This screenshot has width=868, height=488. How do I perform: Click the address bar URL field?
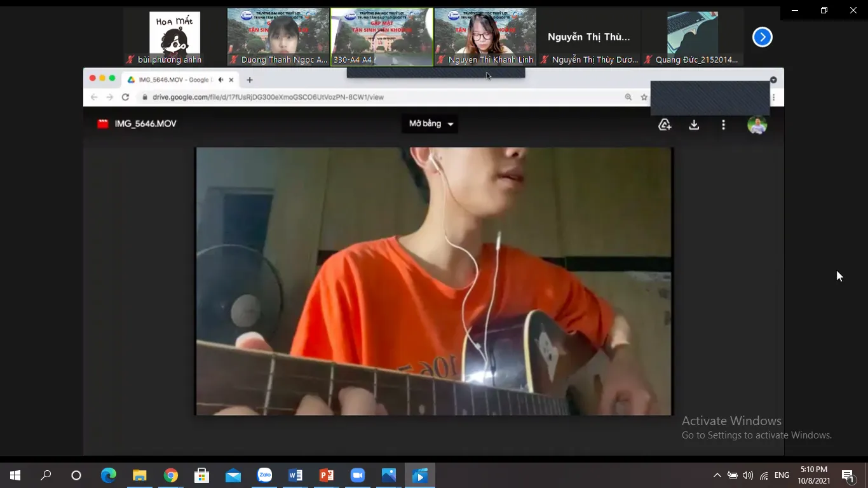[x=381, y=97]
